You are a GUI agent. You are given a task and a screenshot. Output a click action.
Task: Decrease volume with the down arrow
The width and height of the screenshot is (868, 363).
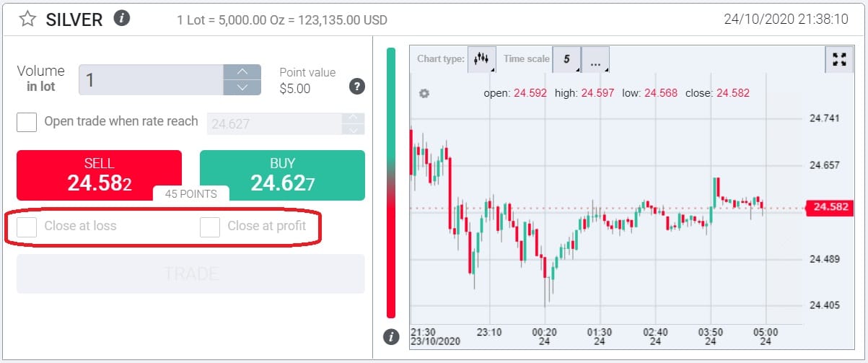(242, 87)
